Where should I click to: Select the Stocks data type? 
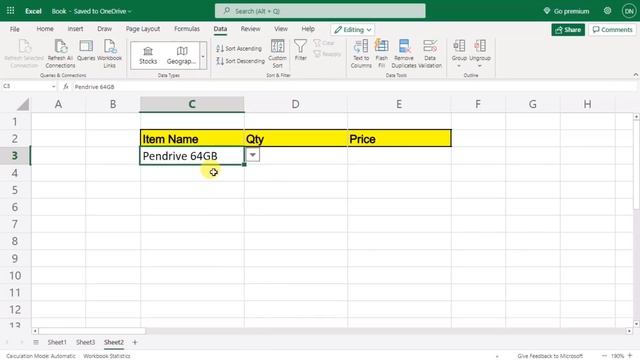[x=148, y=56]
